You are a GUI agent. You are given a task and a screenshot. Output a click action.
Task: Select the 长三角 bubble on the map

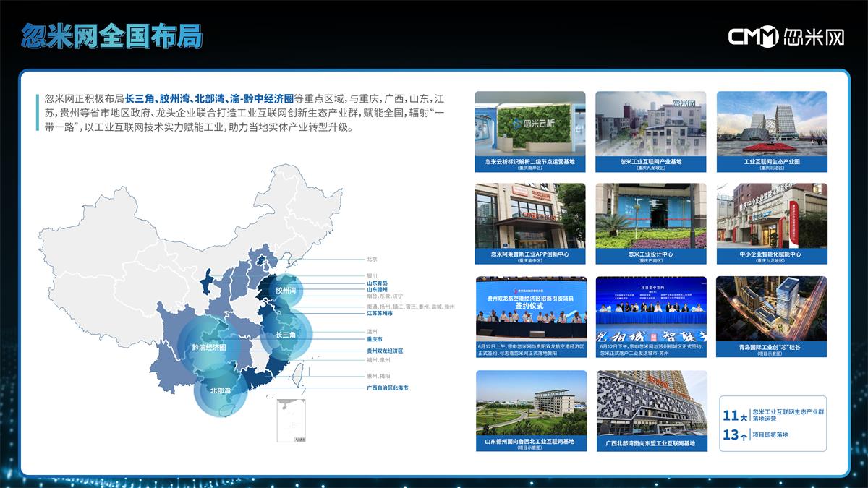click(286, 335)
